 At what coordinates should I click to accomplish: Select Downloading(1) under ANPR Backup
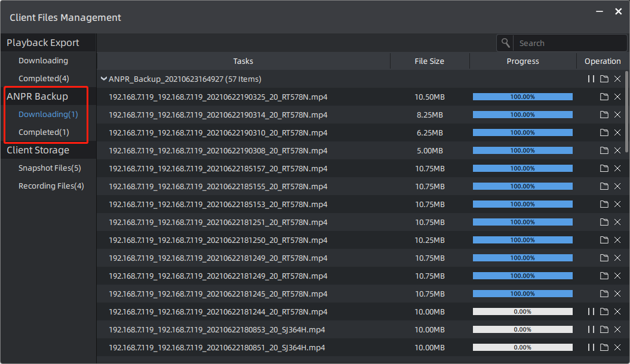(x=48, y=114)
